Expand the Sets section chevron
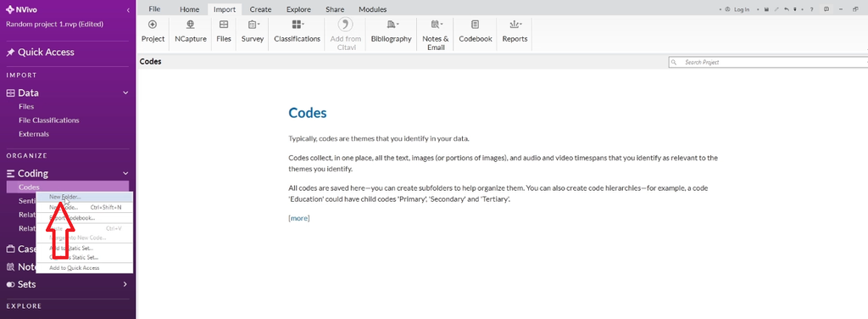Screen dimensions: 868x319 [x=125, y=284]
